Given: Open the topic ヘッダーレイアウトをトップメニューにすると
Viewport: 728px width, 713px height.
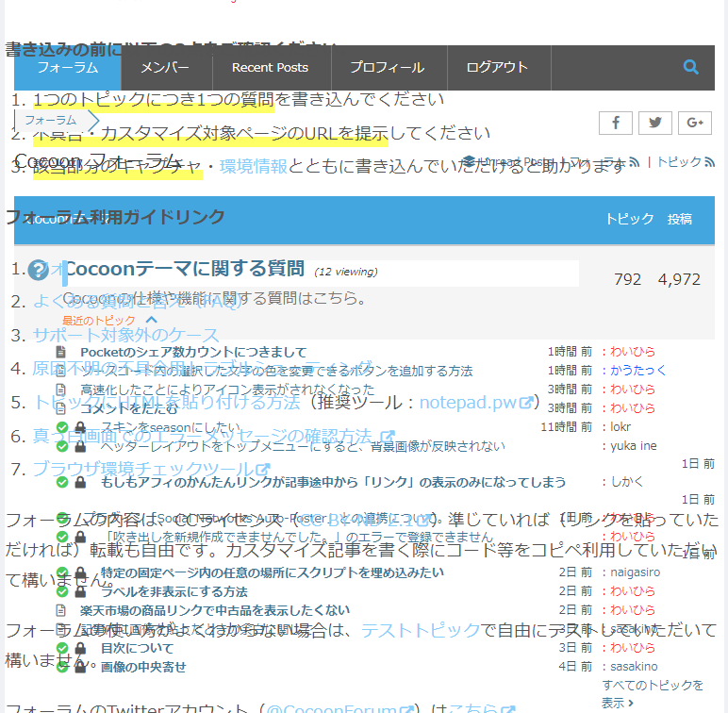Looking at the screenshot, I should click(x=303, y=446).
